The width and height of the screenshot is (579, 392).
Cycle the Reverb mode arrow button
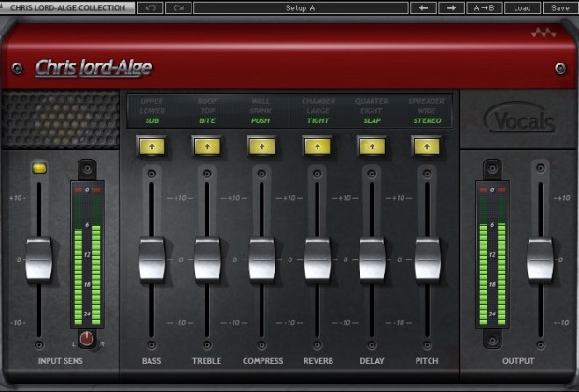317,147
